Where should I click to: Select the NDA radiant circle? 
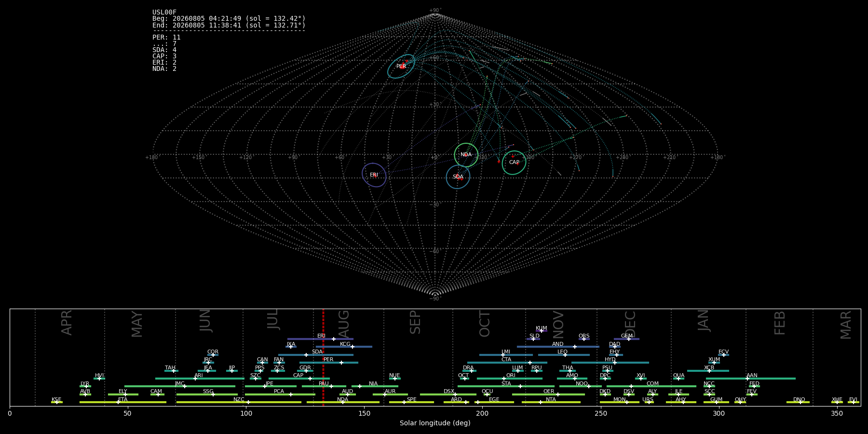click(x=466, y=155)
